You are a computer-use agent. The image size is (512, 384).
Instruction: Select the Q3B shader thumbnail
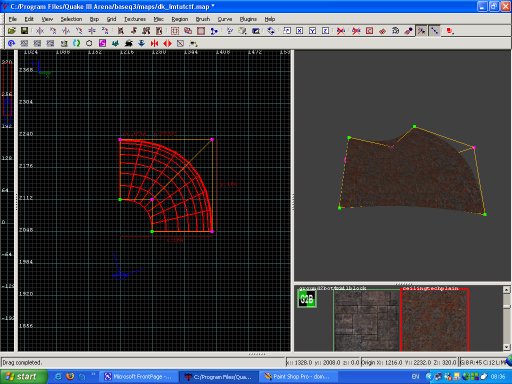coord(307,298)
